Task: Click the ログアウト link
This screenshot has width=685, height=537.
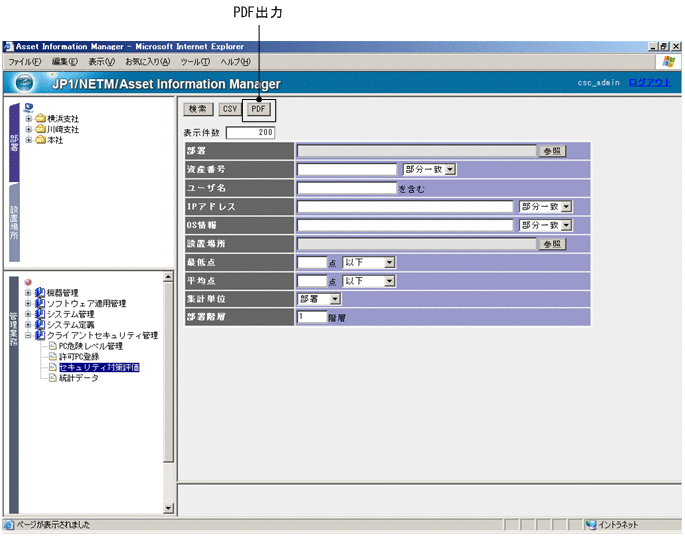Action: (x=650, y=82)
